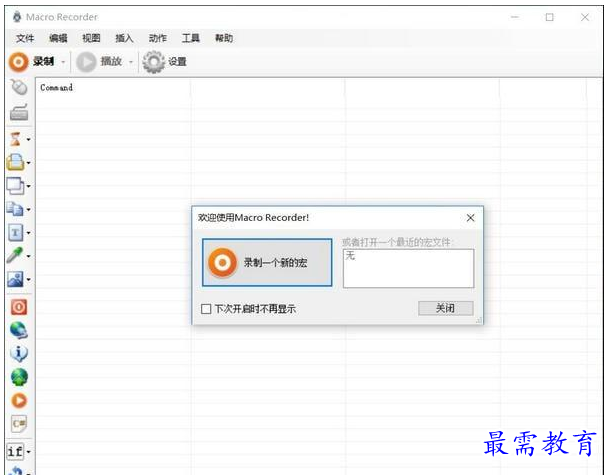Open the clipboard icon dropdown arrow
Image resolution: width=605 pixels, height=475 pixels.
click(x=28, y=163)
